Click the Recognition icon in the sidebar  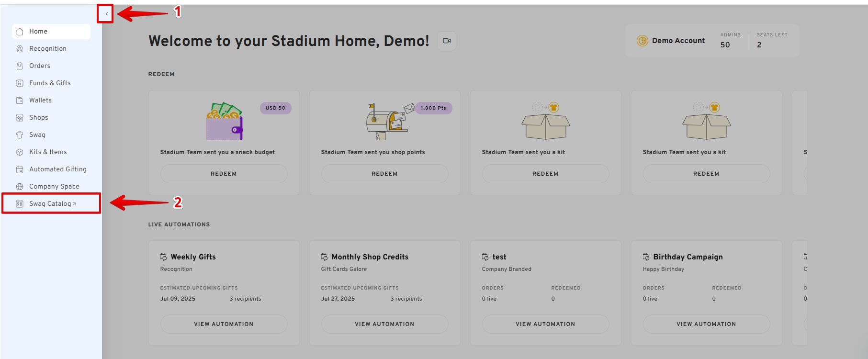pyautogui.click(x=20, y=49)
